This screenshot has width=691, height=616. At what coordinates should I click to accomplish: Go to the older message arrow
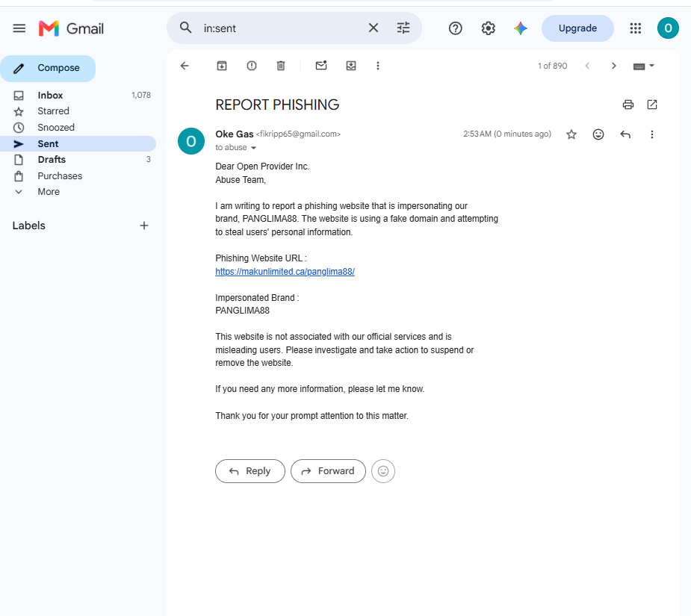coord(613,66)
